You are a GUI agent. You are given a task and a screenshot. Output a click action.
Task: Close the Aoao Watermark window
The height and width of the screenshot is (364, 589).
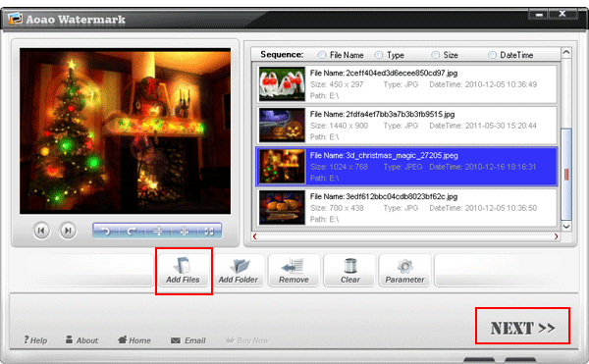(x=562, y=14)
